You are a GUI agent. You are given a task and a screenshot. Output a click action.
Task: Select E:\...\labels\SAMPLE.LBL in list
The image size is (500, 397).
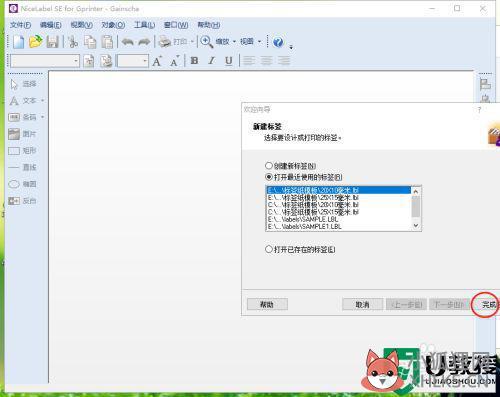(339, 219)
